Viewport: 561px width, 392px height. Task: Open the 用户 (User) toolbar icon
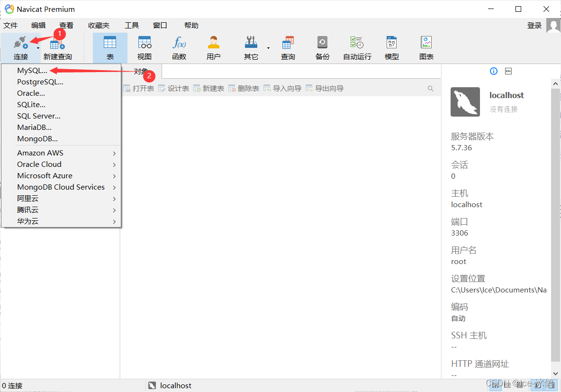coord(214,42)
